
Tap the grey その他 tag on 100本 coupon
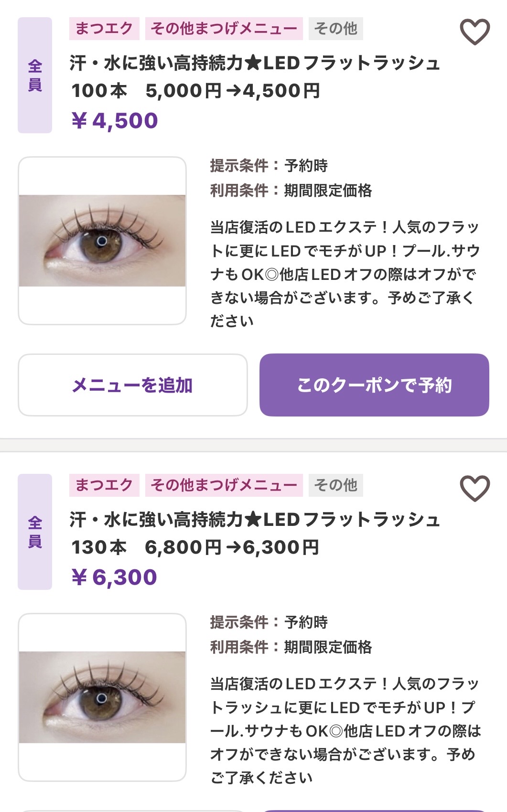(336, 29)
